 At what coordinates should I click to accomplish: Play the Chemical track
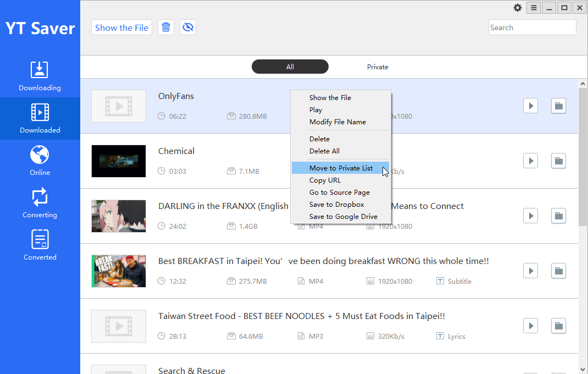tap(531, 161)
